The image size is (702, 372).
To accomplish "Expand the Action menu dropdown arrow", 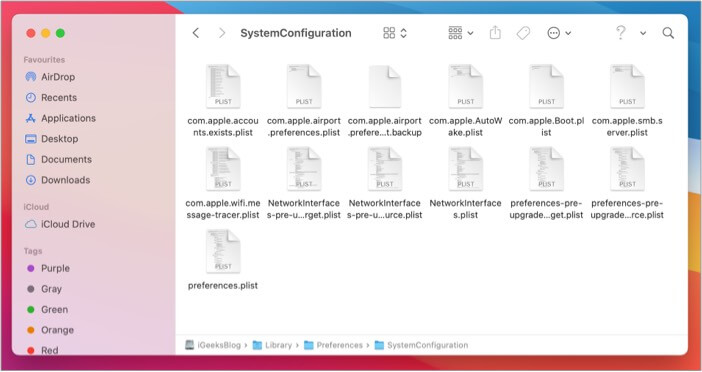I will click(568, 34).
